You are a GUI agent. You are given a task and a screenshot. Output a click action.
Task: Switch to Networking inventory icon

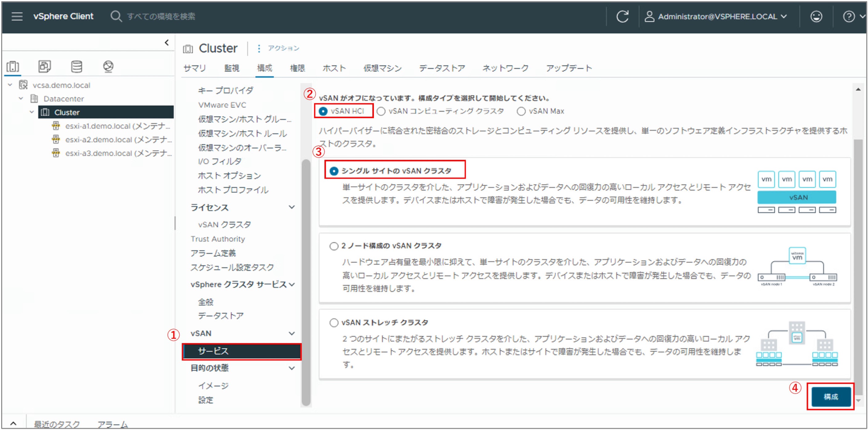point(108,66)
